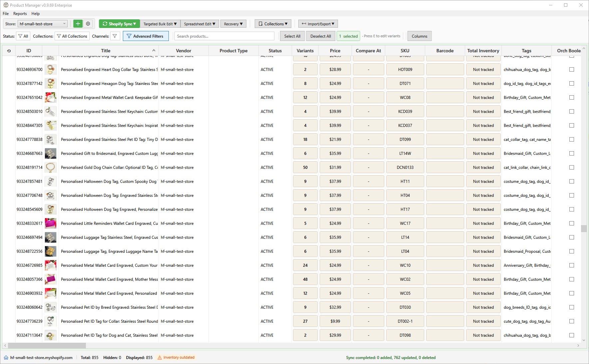Open the Recovery dropdown menu
Screen dimensions: 589x364
pyautogui.click(x=233, y=24)
